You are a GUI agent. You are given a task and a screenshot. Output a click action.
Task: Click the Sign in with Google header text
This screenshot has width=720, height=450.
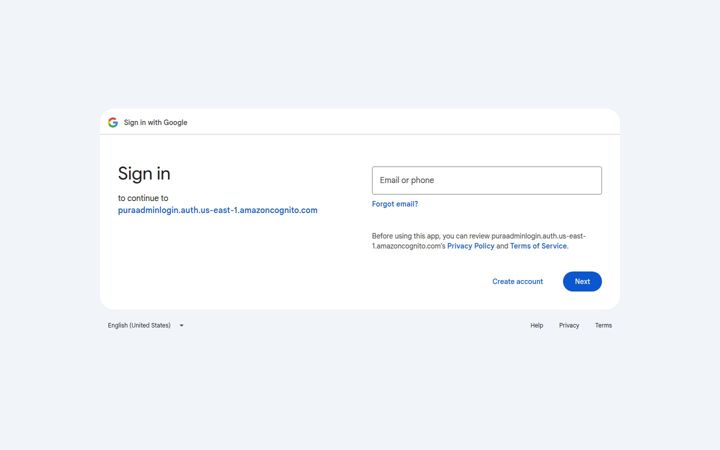pyautogui.click(x=156, y=123)
